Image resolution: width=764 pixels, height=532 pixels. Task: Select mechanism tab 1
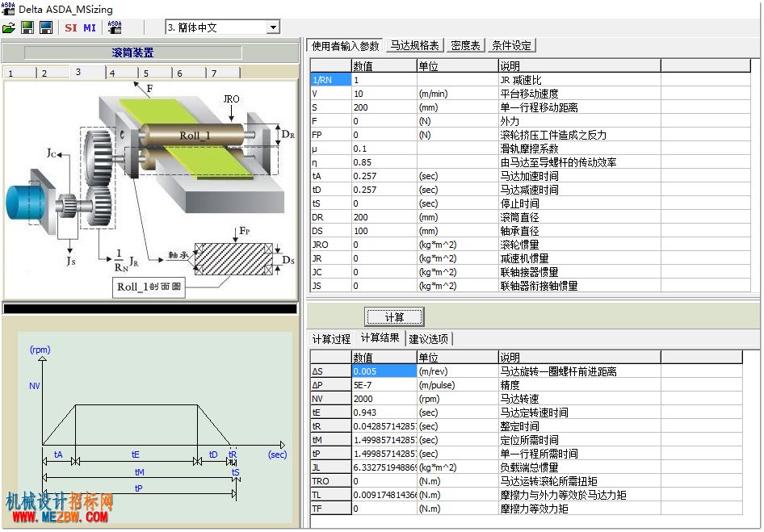pos(20,73)
